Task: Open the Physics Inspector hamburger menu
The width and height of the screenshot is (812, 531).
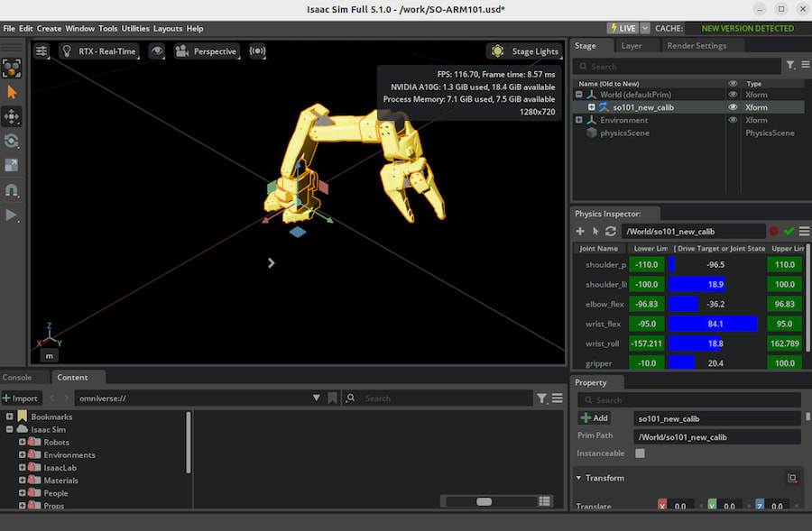Action: click(x=804, y=232)
